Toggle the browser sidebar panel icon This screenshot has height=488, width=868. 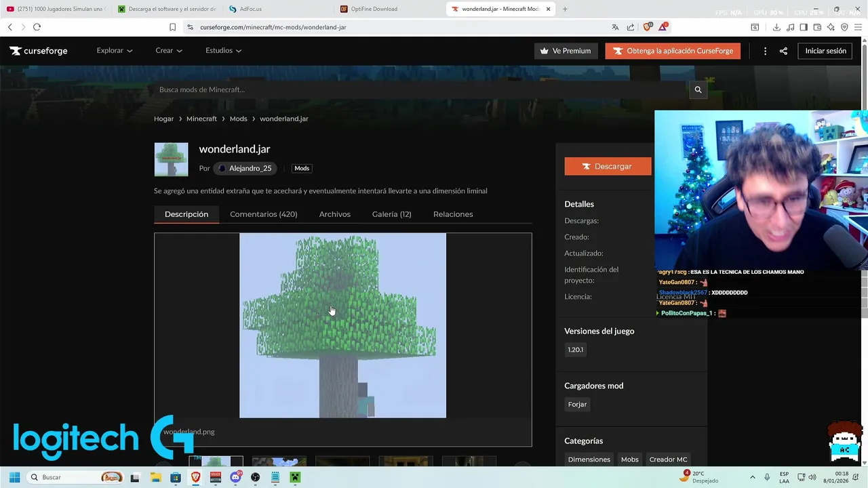[x=804, y=27]
